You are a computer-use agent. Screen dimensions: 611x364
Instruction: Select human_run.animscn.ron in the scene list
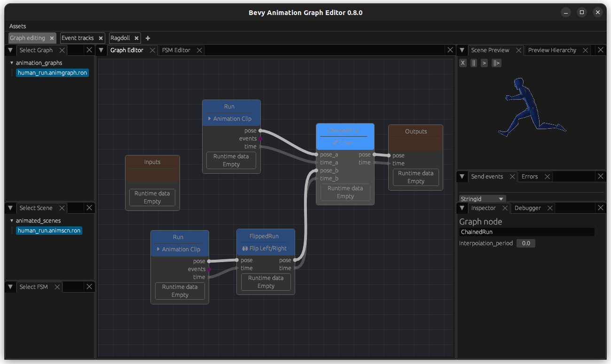[48, 230]
